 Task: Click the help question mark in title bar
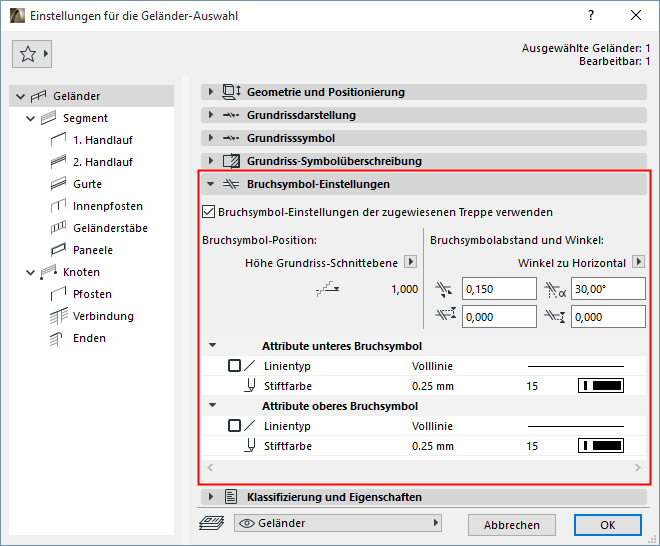point(591,16)
